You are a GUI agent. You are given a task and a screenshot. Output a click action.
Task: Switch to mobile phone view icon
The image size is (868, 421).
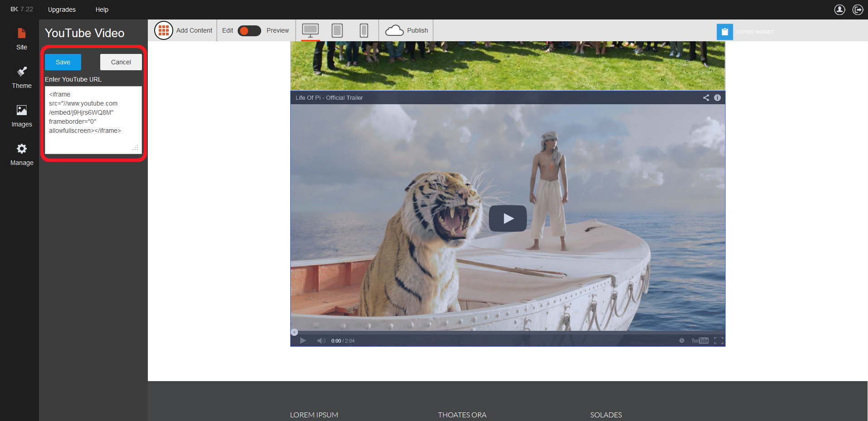tap(364, 30)
